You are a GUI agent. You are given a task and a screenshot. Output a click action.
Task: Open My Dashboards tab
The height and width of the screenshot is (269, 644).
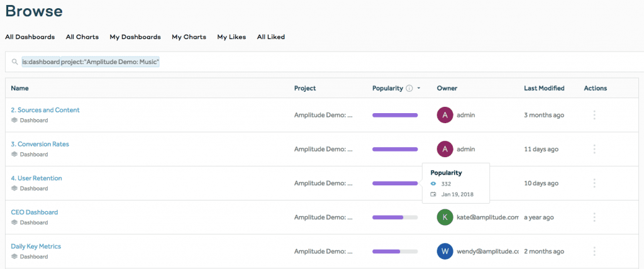135,37
